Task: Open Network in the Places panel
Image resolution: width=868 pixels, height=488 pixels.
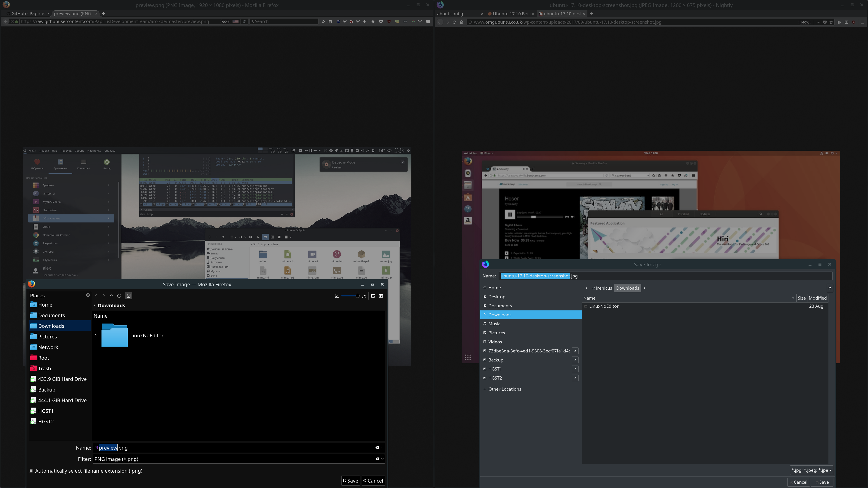Action: tap(60, 347)
